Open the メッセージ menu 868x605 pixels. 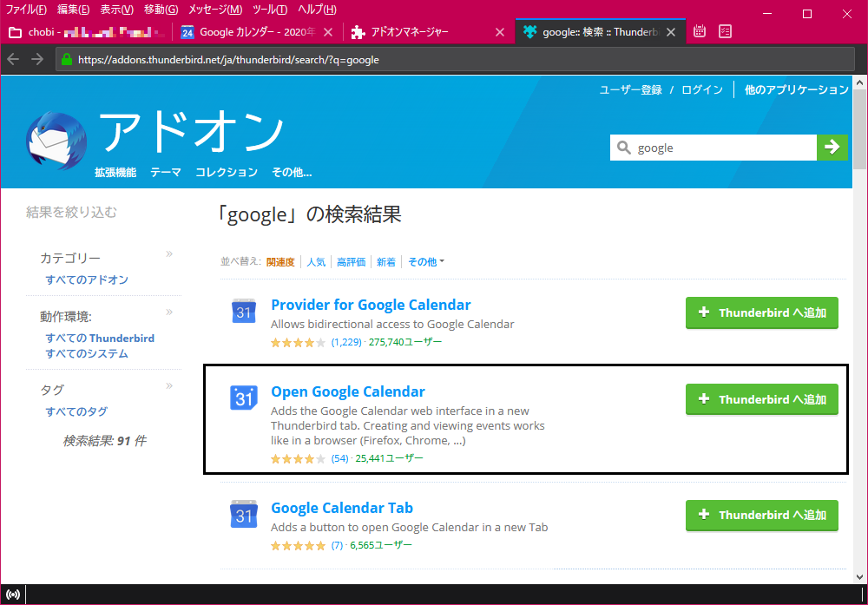(x=215, y=10)
